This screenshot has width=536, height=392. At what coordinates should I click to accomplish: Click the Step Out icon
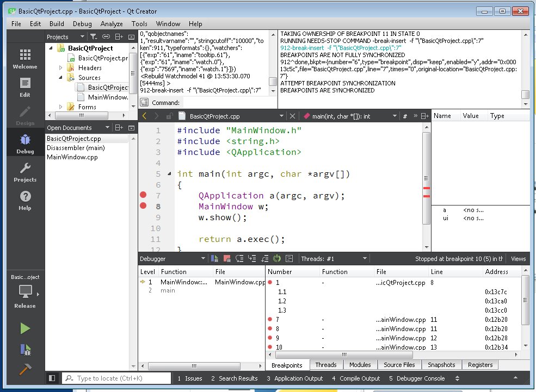coord(264,258)
